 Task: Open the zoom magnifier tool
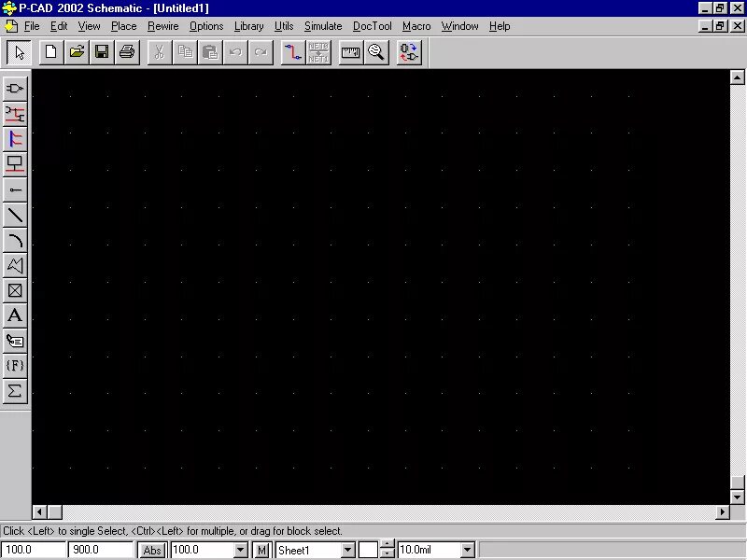tap(376, 52)
